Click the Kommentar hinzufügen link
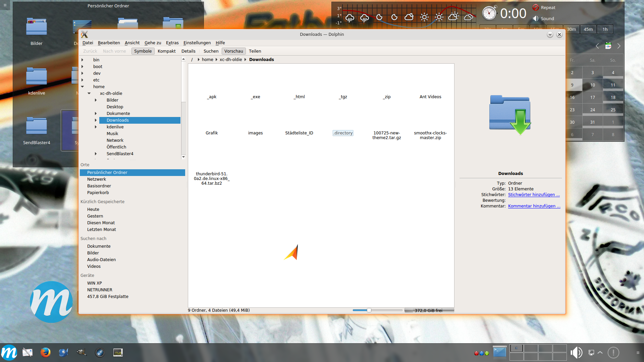 (x=534, y=206)
